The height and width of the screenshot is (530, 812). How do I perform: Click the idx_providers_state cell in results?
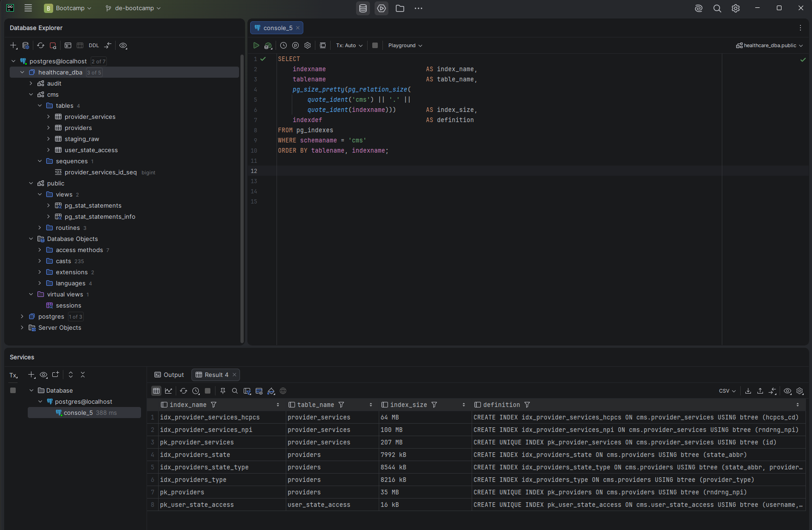pyautogui.click(x=222, y=455)
